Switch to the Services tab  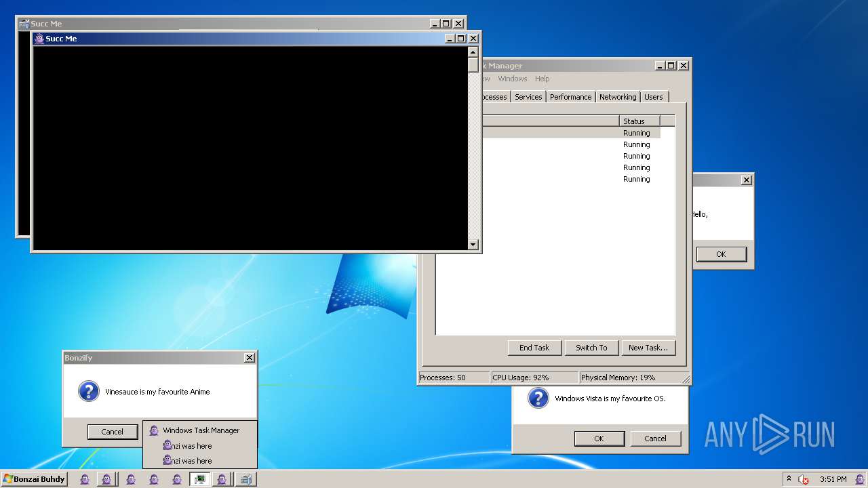coord(528,97)
